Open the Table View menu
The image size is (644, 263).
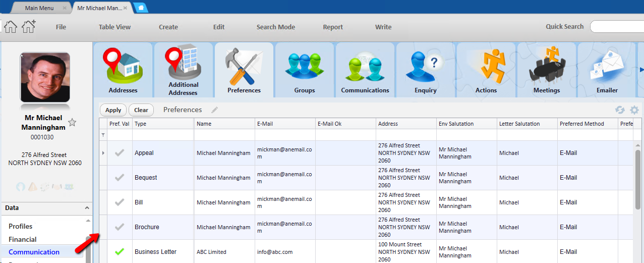click(x=114, y=27)
